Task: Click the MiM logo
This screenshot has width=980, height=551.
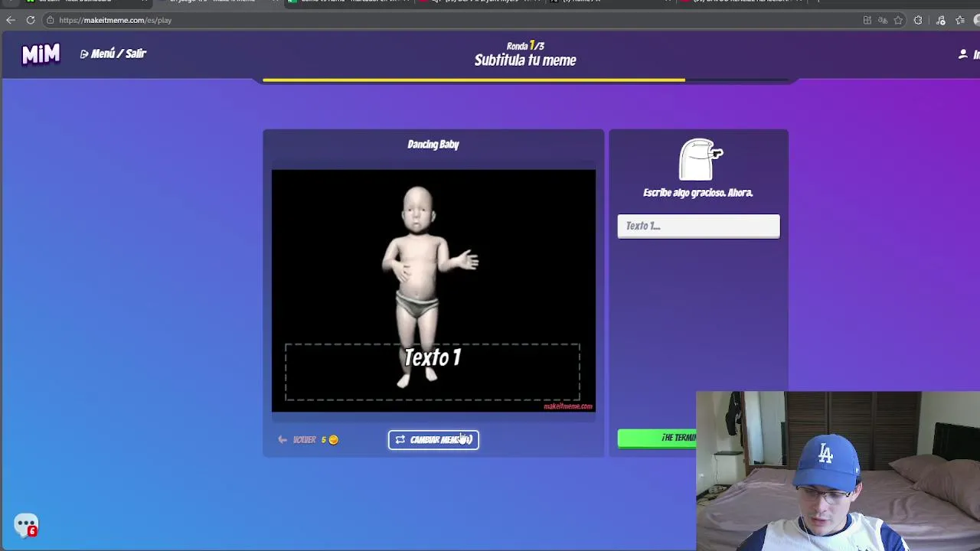Action: click(41, 54)
